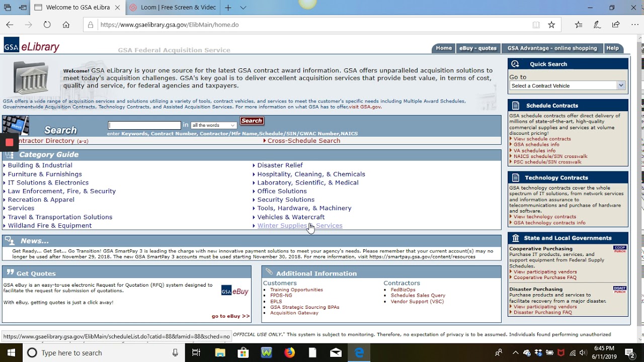Click the volume speaker tray icon

click(583, 353)
